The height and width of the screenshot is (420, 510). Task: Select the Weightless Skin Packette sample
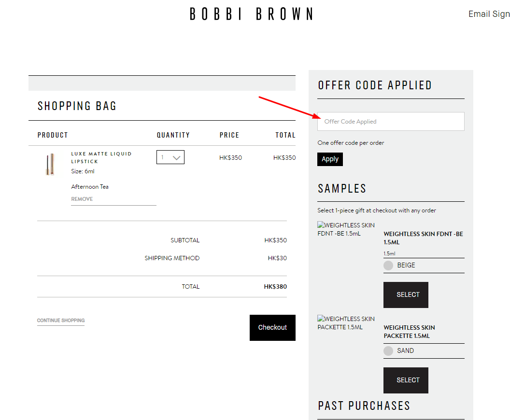pos(406,380)
